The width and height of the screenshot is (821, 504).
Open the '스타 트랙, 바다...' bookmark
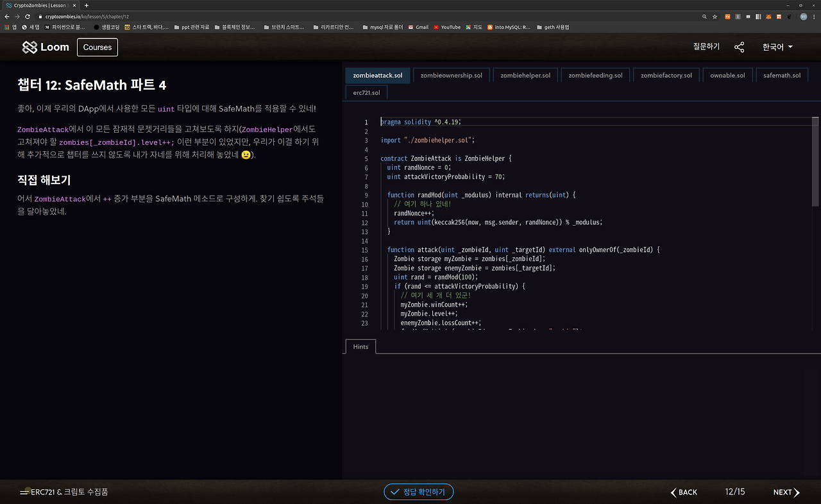[x=147, y=28]
